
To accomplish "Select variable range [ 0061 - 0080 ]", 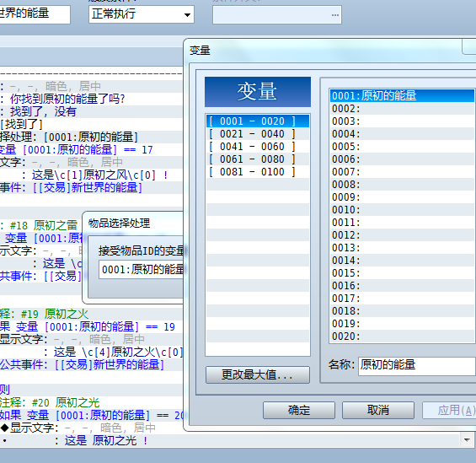I will click(258, 159).
